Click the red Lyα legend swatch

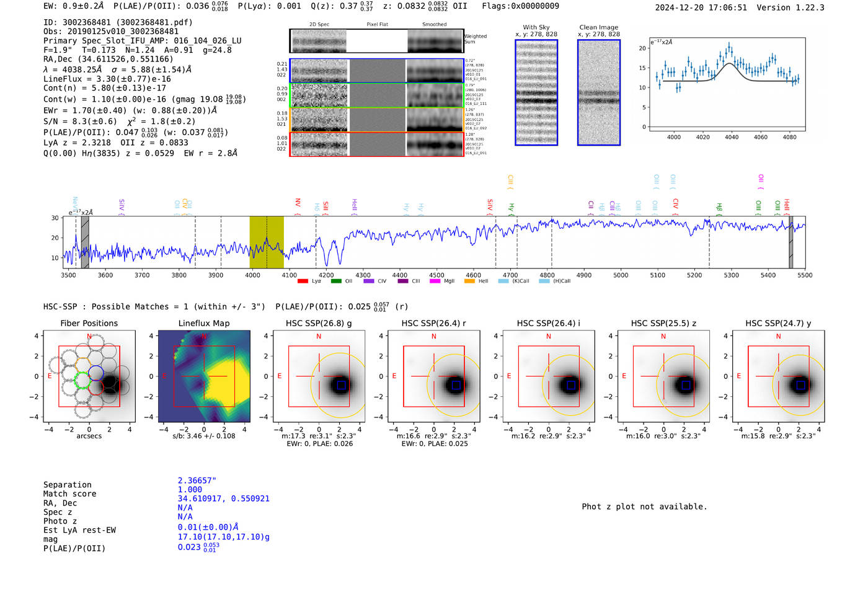point(303,281)
